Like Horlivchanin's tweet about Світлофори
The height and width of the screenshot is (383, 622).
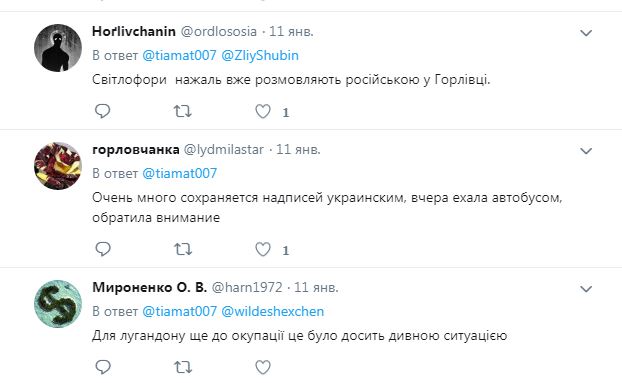tap(263, 111)
